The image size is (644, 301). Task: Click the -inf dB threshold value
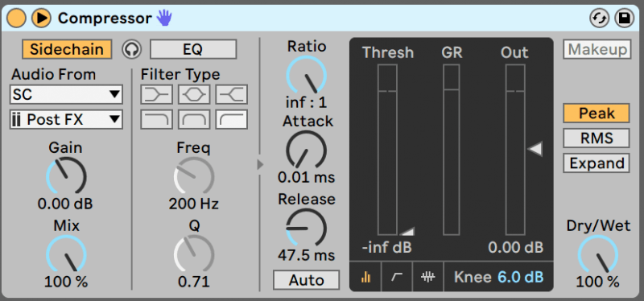(386, 248)
